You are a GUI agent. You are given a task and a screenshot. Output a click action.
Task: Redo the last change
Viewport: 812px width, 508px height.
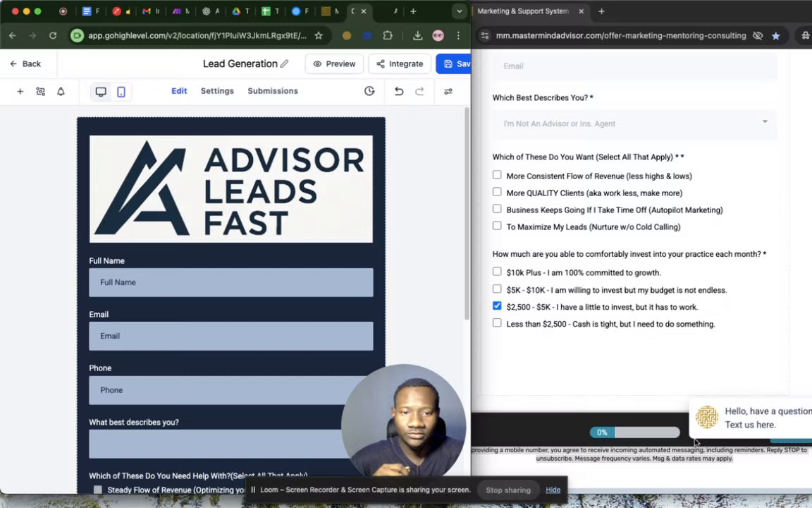(x=419, y=91)
